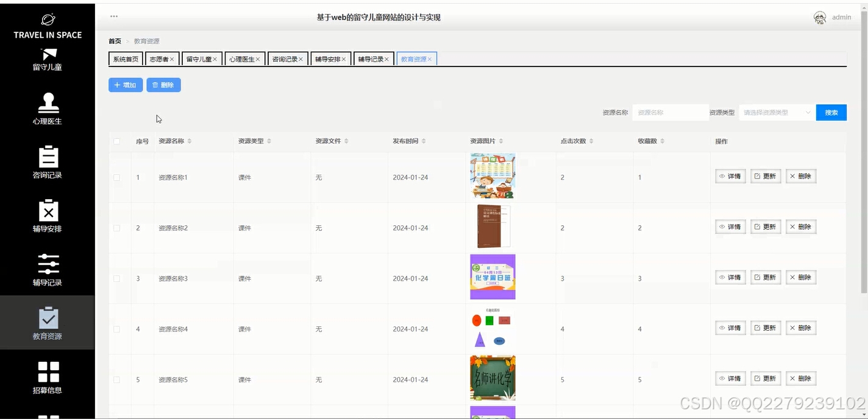Open the 辅导记录 sliders icon

(48, 264)
